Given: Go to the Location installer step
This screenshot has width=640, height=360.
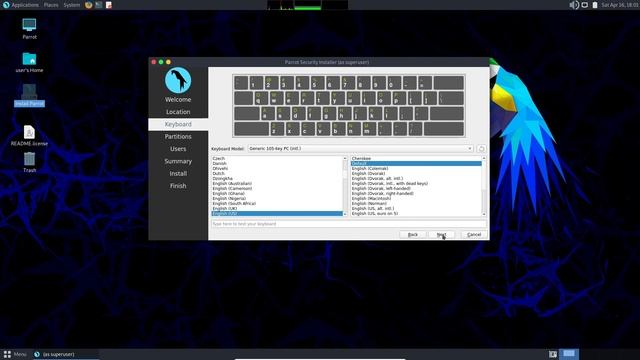Looking at the screenshot, I should coord(178,112).
